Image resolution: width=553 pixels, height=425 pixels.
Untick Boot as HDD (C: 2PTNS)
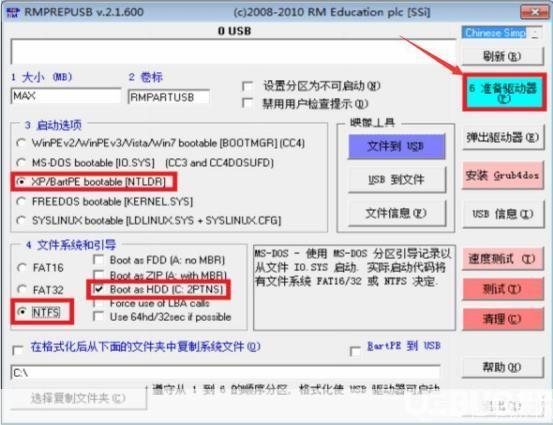98,289
